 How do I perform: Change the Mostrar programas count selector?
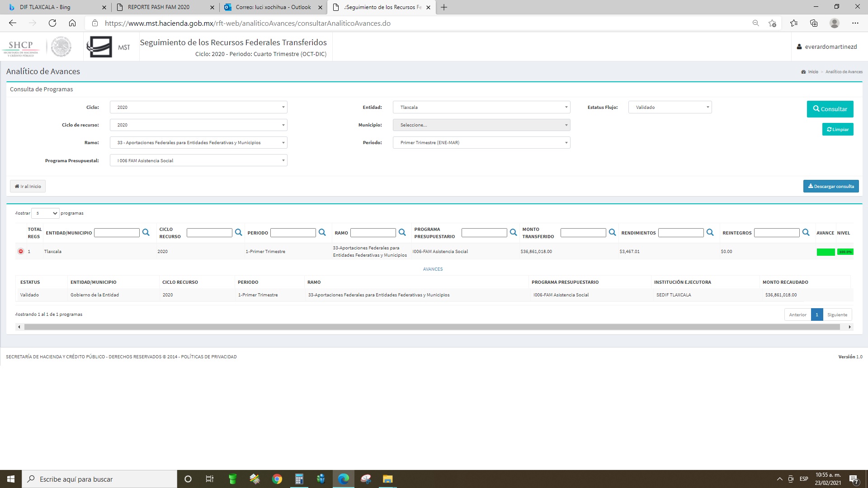click(x=45, y=213)
